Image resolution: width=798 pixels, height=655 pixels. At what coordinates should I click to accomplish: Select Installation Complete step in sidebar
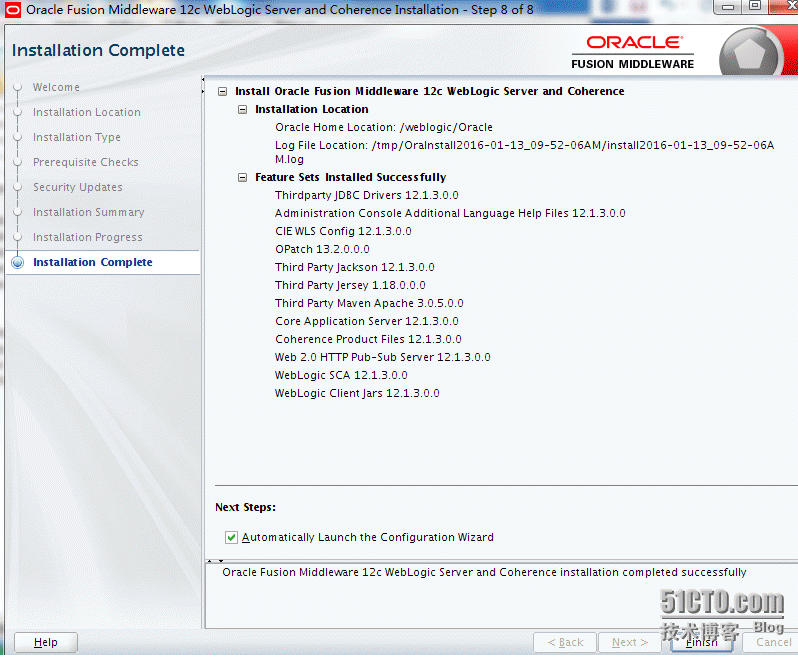93,262
